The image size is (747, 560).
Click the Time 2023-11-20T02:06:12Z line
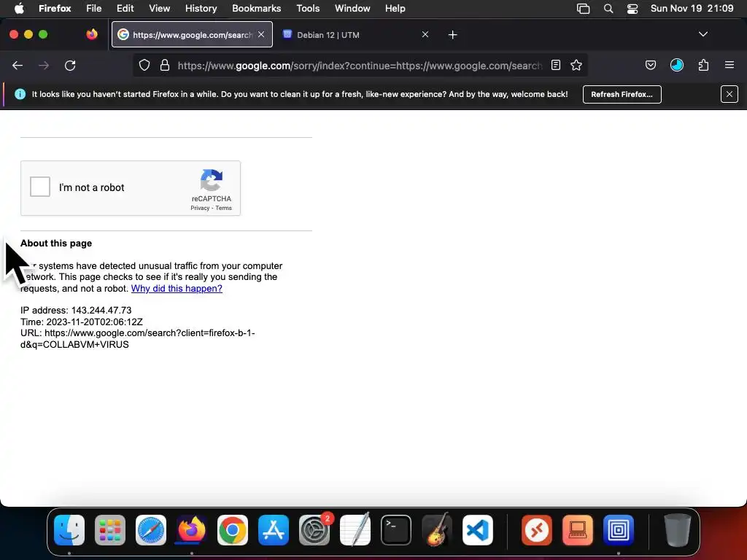tap(82, 322)
